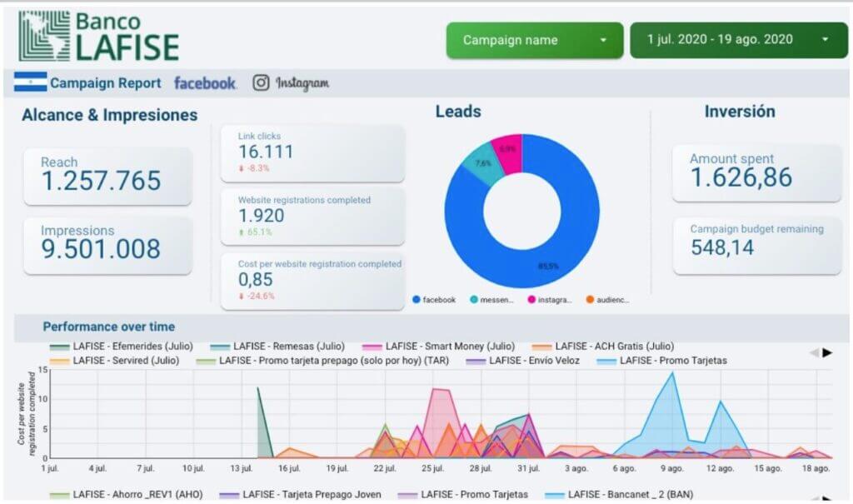Viewport: 853px width, 504px height.
Task: Open the Campaign name dropdown
Action: point(534,40)
